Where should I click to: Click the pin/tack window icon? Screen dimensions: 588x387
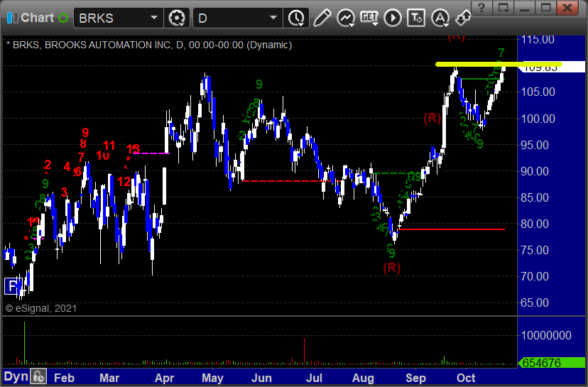pyautogui.click(x=463, y=18)
